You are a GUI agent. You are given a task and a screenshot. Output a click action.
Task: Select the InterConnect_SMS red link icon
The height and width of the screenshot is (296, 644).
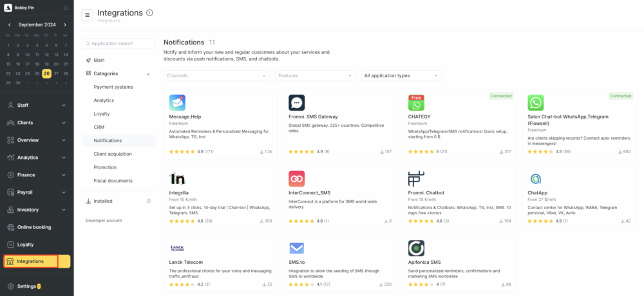(x=296, y=179)
